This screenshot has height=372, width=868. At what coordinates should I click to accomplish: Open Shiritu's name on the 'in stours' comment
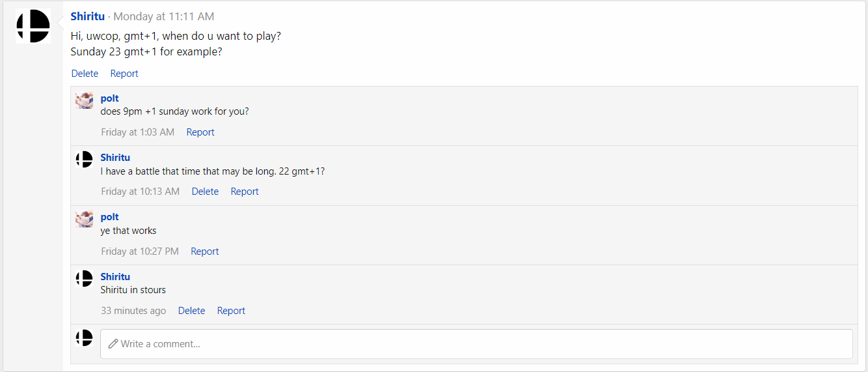coord(115,277)
